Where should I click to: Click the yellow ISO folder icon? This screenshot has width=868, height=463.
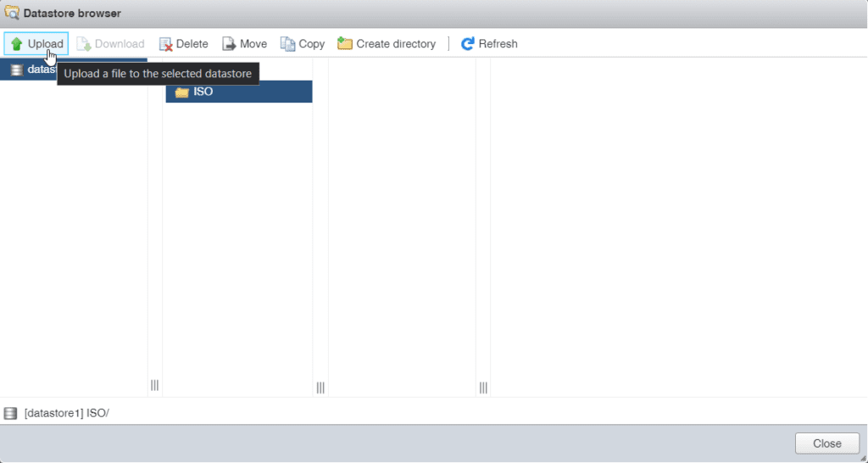pyautogui.click(x=181, y=92)
